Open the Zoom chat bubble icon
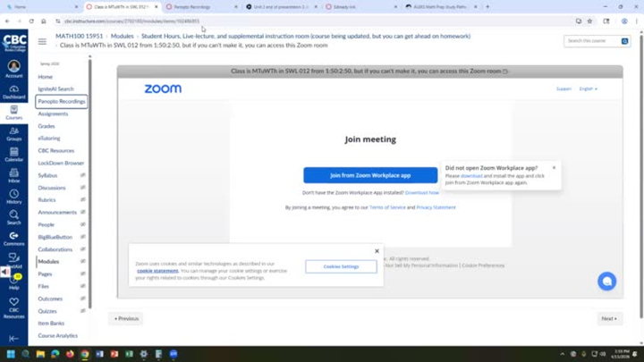This screenshot has width=644, height=362. tap(606, 281)
